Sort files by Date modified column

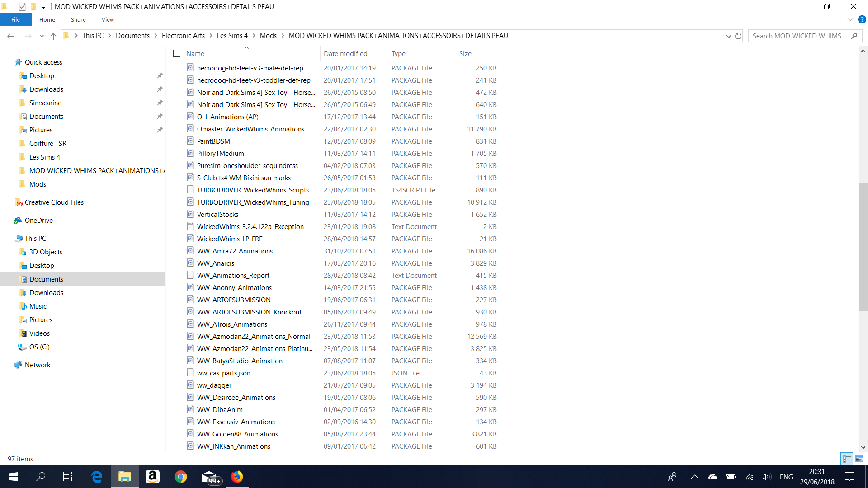pos(345,53)
